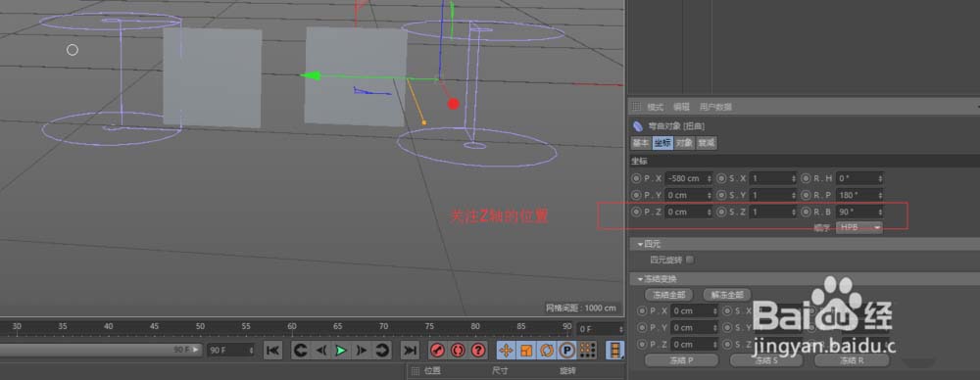Click the 解冻全部 button
This screenshot has width=980, height=380.
[x=726, y=295]
